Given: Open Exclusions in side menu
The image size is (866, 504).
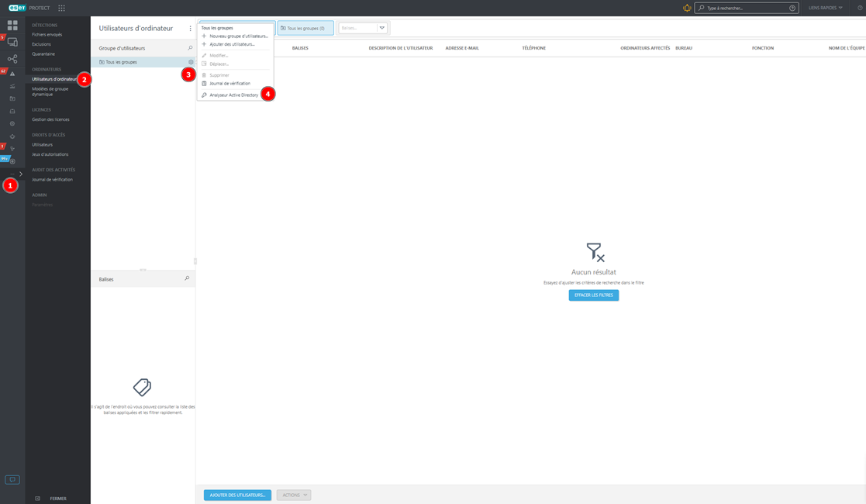Looking at the screenshot, I should 41,44.
